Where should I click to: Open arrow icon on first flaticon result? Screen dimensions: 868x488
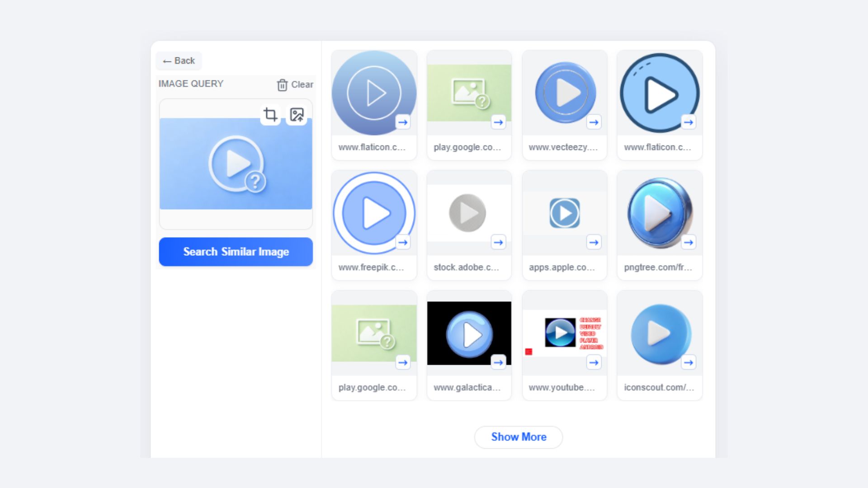(x=403, y=122)
